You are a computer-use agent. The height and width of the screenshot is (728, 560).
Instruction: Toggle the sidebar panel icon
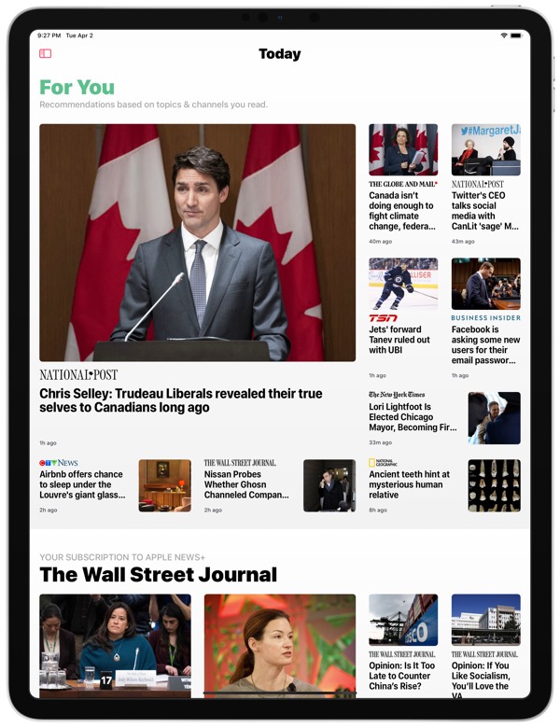45,53
